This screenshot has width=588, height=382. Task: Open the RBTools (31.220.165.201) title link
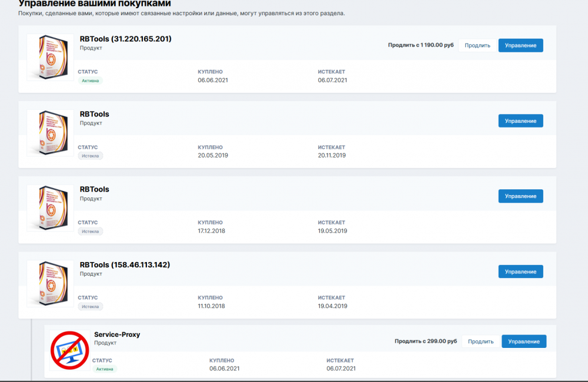pyautogui.click(x=125, y=39)
